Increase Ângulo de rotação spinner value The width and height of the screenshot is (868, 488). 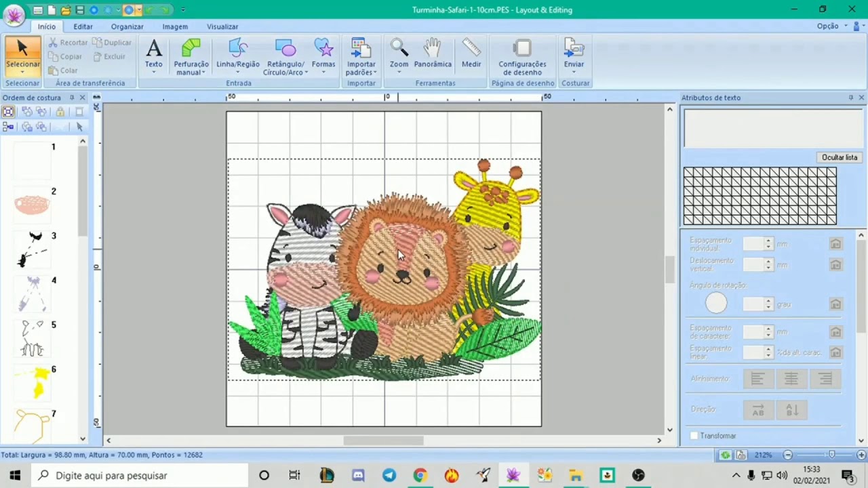(768, 302)
